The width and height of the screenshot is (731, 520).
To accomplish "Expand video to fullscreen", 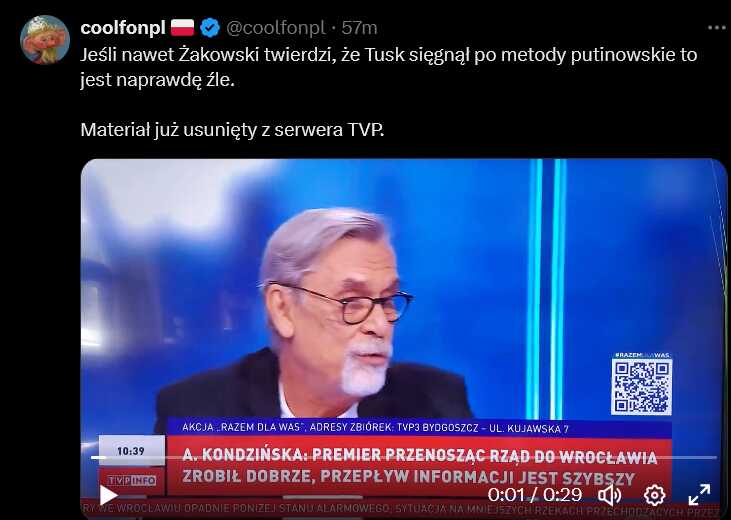I will coord(699,494).
